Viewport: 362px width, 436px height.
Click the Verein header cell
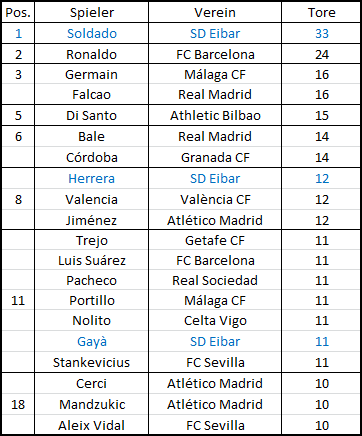[215, 13]
